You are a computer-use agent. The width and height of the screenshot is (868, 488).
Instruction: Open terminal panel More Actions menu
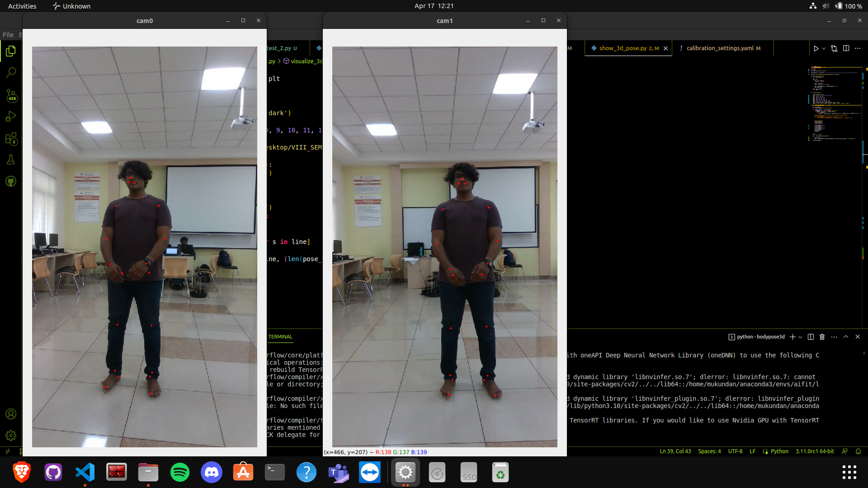(x=834, y=337)
